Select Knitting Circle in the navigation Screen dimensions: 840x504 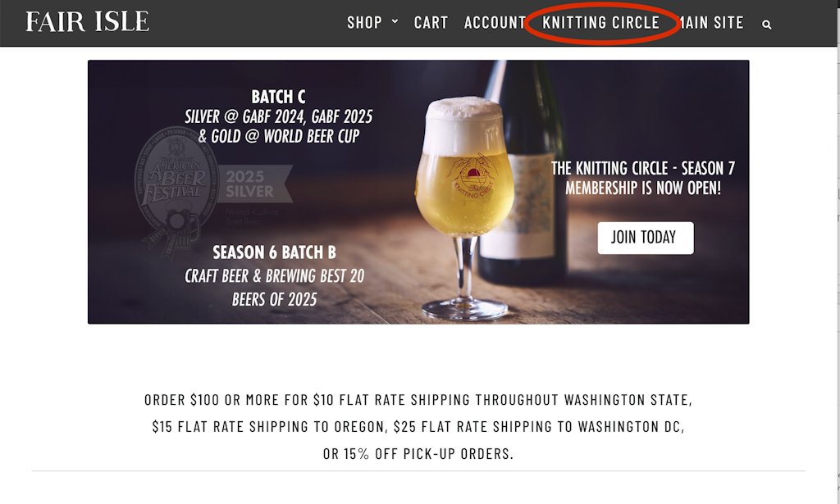click(x=600, y=23)
